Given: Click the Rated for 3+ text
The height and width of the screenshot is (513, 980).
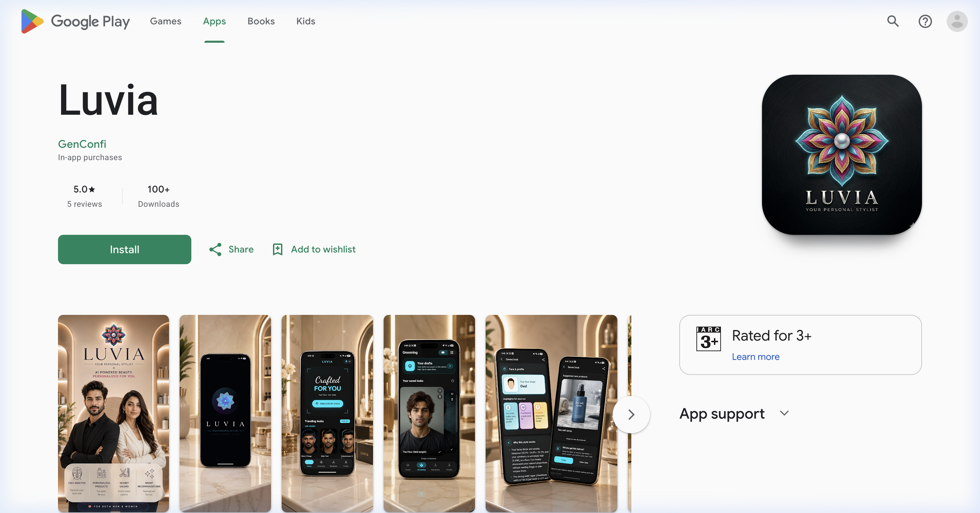Looking at the screenshot, I should 772,336.
